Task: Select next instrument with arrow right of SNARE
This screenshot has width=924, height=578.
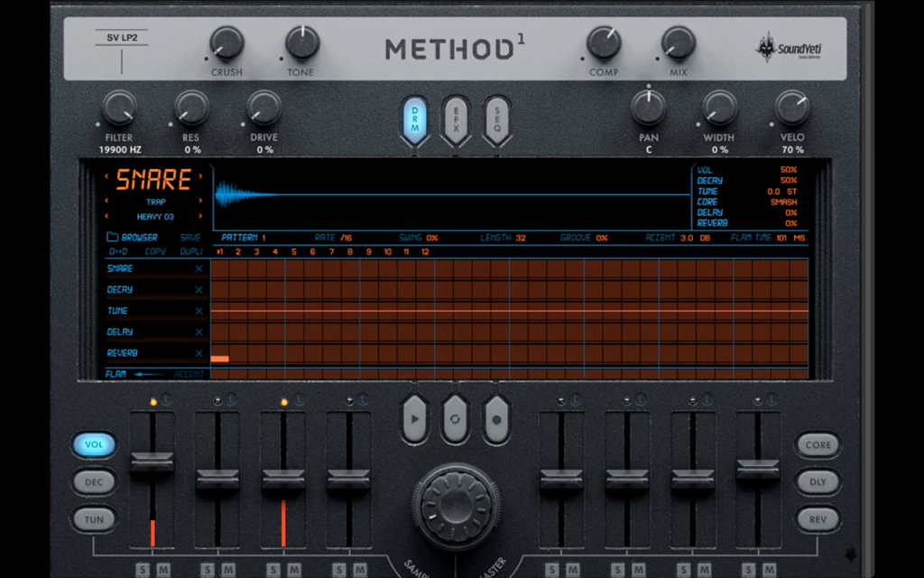Action: 200,176
